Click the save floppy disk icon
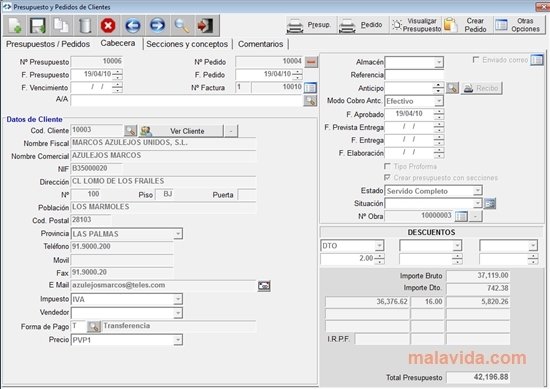This screenshot has height=389, width=550. (x=38, y=26)
